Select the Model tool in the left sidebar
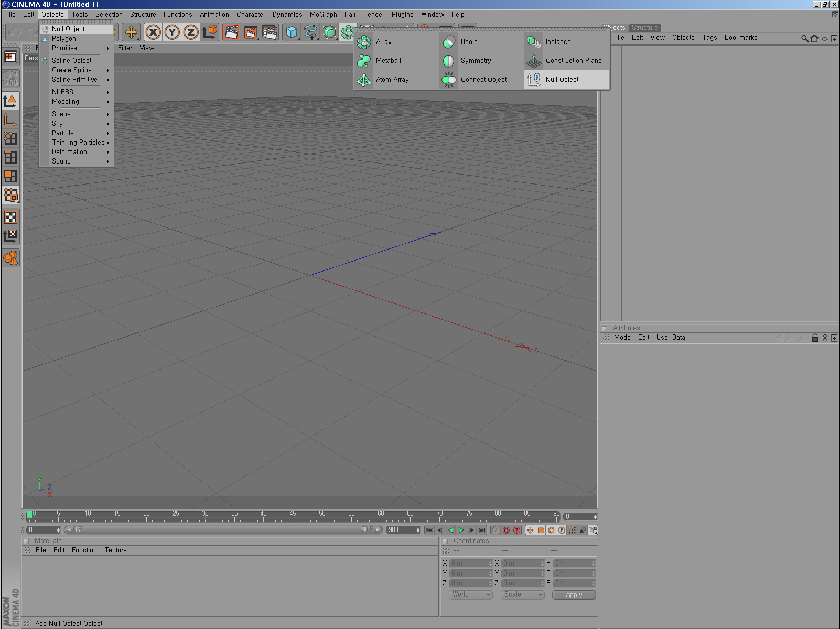The height and width of the screenshot is (629, 840). (10, 101)
